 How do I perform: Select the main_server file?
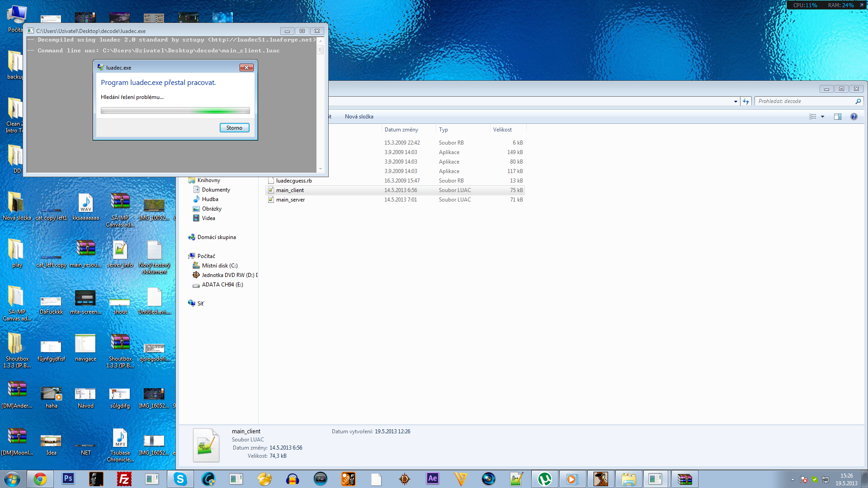[x=290, y=200]
